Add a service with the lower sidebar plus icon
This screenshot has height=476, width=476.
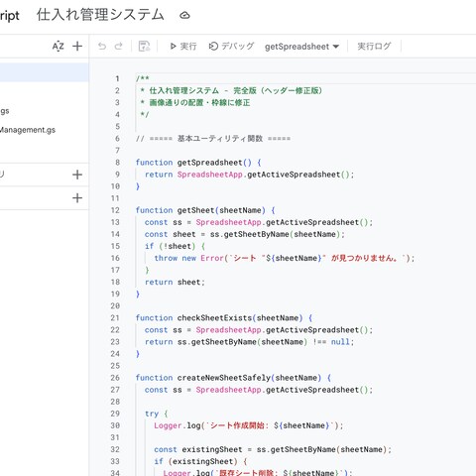(x=77, y=198)
